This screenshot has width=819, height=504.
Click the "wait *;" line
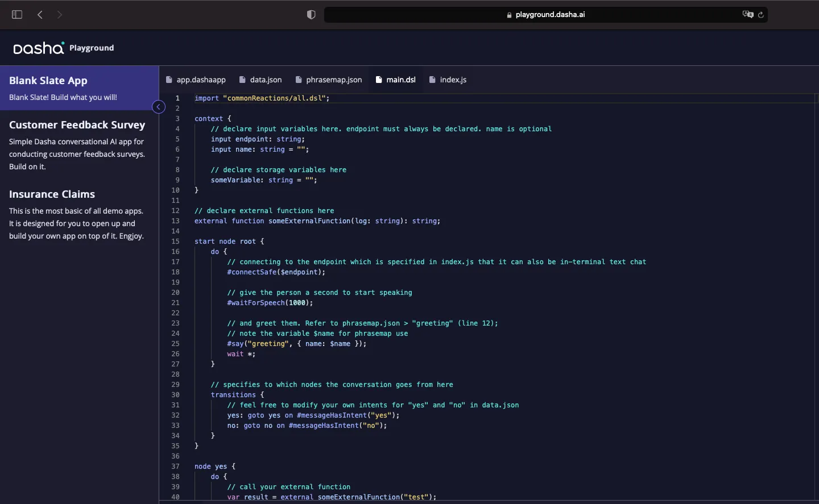point(242,354)
